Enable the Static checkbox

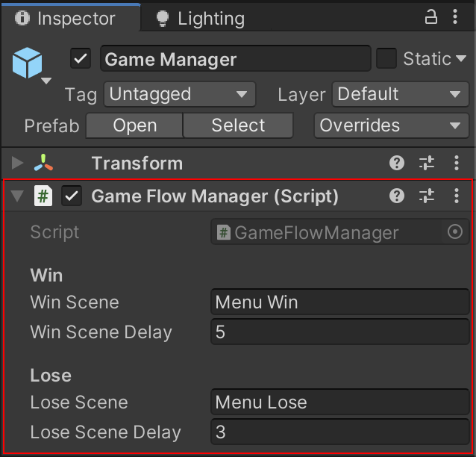386,58
